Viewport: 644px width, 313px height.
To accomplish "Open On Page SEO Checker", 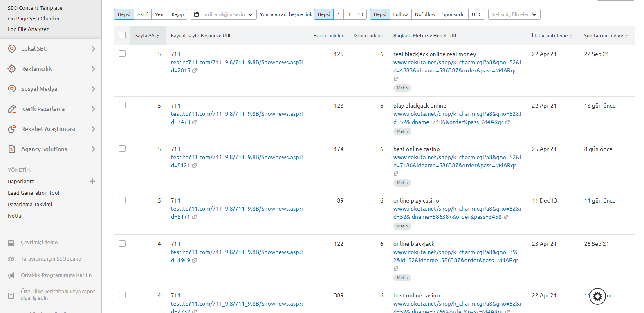I will point(34,18).
